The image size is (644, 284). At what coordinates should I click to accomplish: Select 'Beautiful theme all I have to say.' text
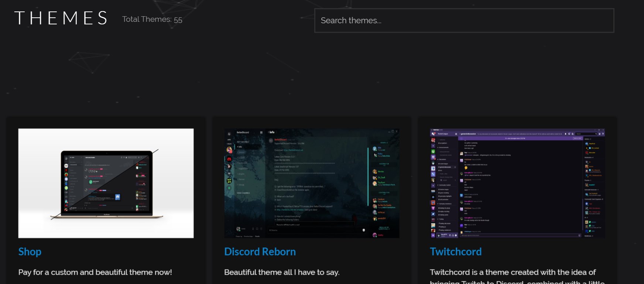tap(282, 273)
